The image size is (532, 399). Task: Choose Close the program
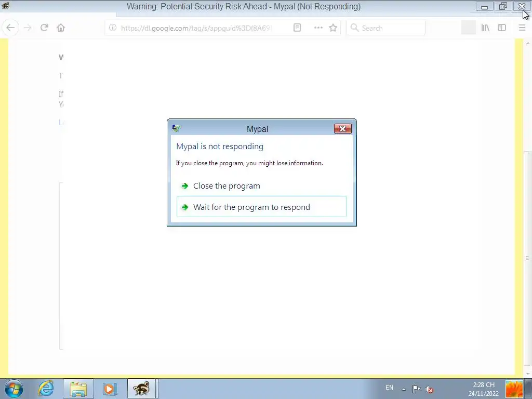tap(262, 186)
